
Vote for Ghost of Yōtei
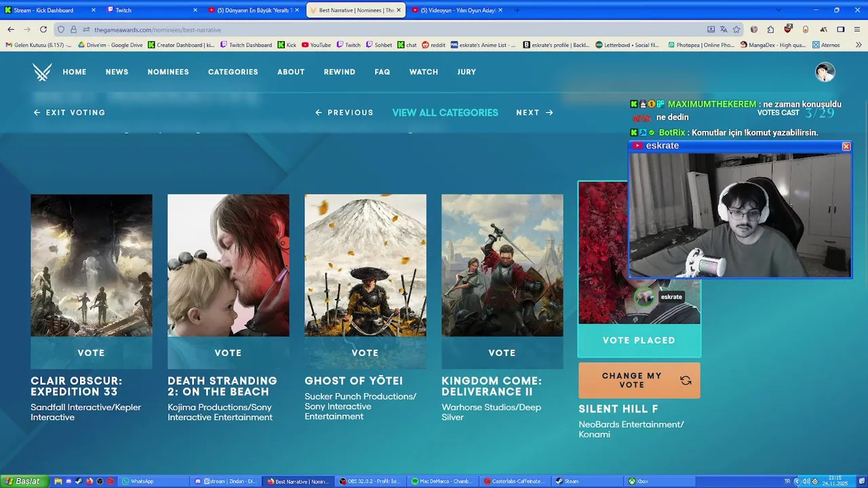(x=365, y=352)
